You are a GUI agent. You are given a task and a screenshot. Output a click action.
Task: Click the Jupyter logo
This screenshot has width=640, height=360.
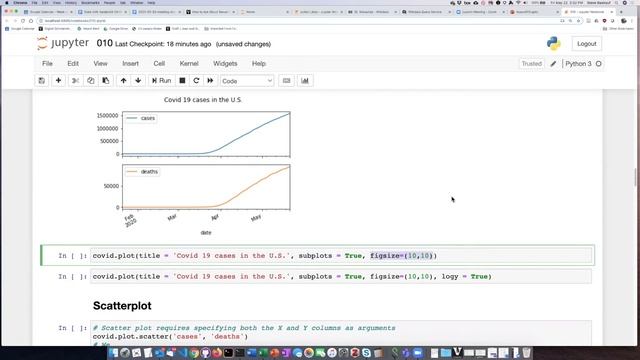[63, 43]
